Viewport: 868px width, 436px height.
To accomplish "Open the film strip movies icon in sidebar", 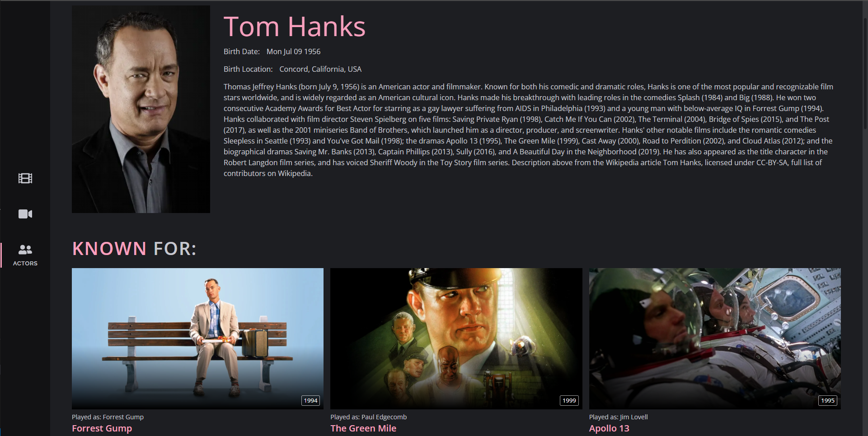I will pos(25,178).
